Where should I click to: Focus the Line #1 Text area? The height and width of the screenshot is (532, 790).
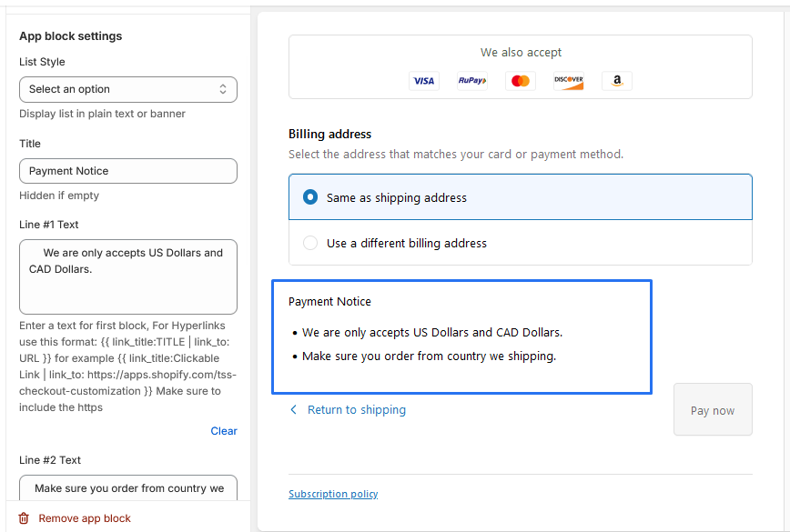click(127, 276)
